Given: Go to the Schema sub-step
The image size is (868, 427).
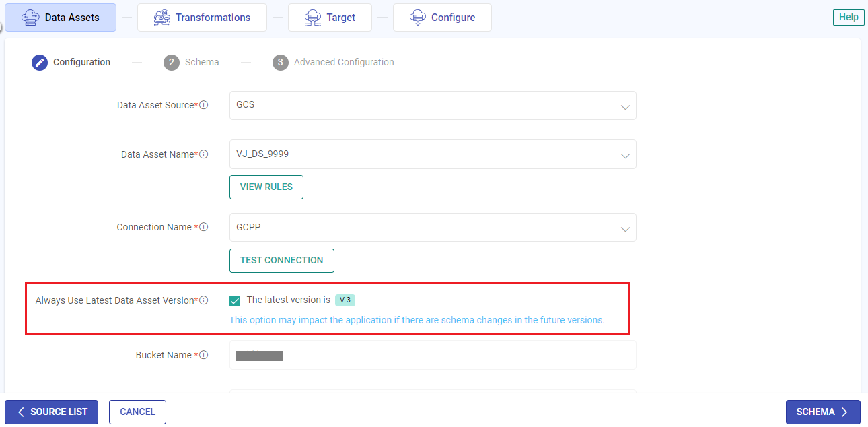Looking at the screenshot, I should (x=191, y=62).
